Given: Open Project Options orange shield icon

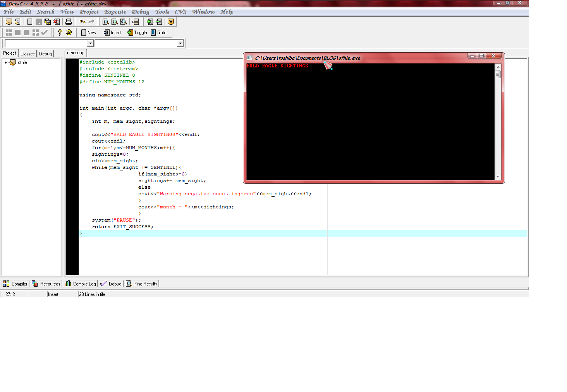Looking at the screenshot, I should coord(171,22).
